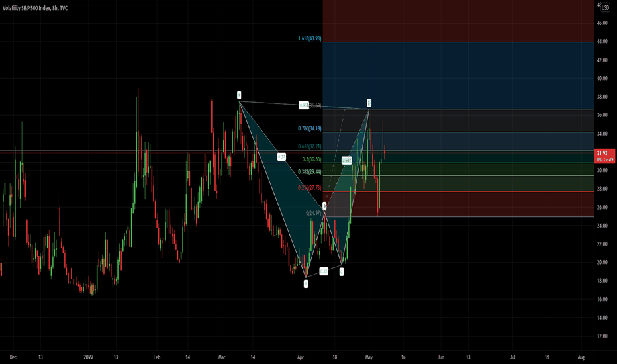Select the X point label of the harmonic pattern
The height and width of the screenshot is (364, 617).
tap(239, 95)
